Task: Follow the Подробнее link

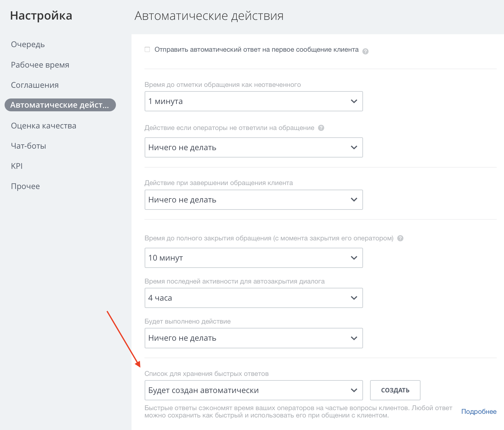Action: 479,412
